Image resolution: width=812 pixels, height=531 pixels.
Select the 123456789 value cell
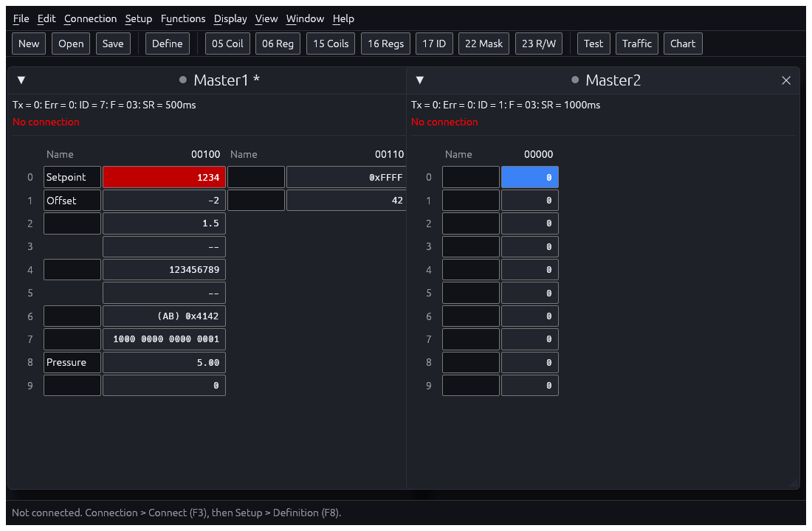coord(164,270)
